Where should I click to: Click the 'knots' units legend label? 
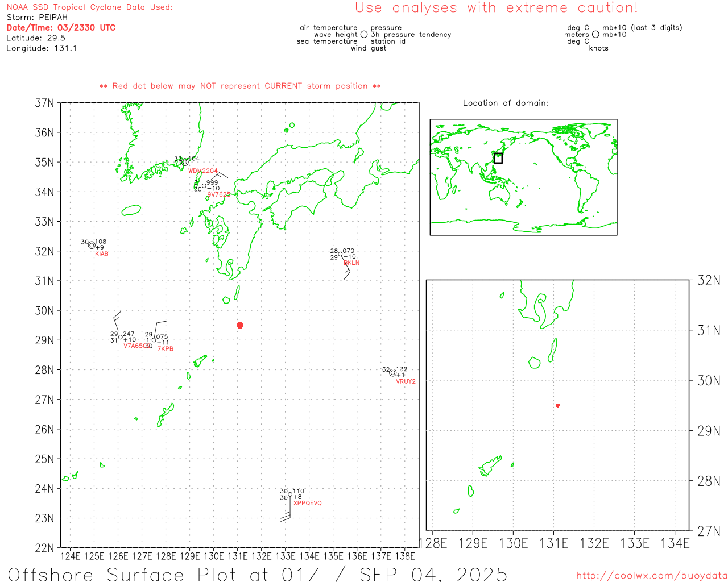tap(599, 48)
